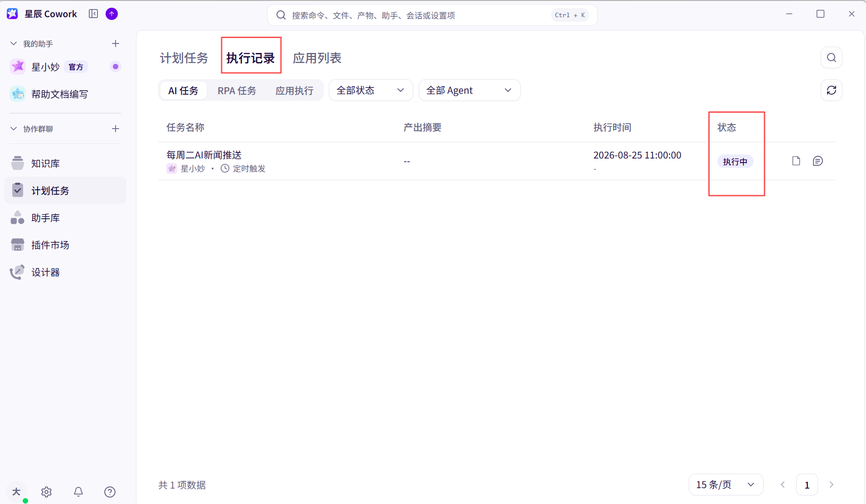Open 设计器 in sidebar
The image size is (866, 504).
coord(65,272)
